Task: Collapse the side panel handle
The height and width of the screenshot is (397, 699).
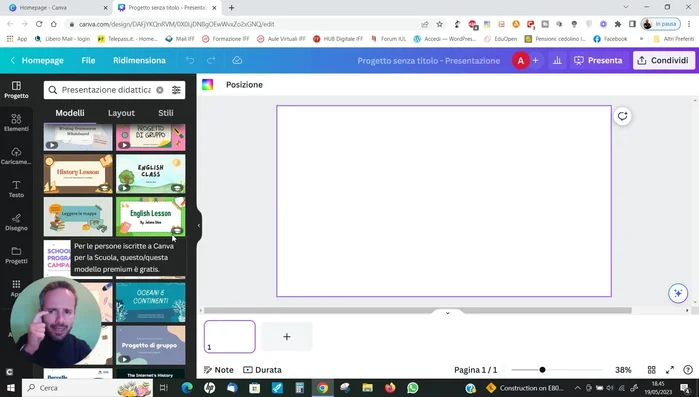Action: 199,225
